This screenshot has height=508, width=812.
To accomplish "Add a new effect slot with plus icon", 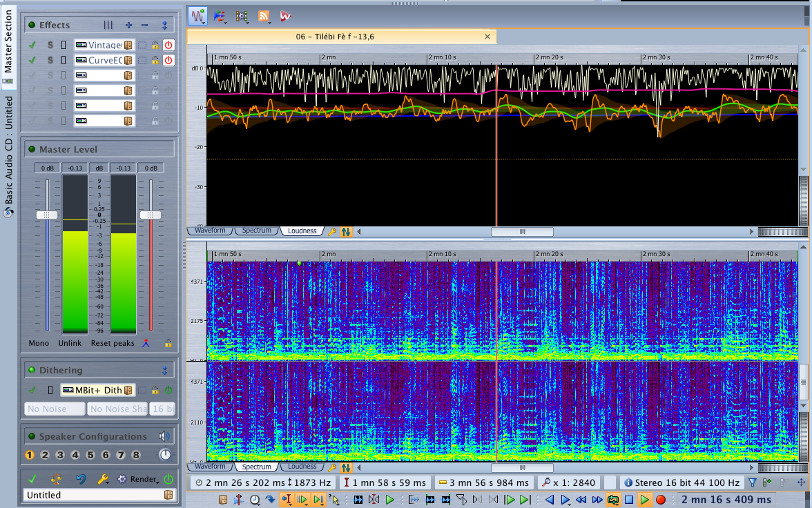I will pyautogui.click(x=128, y=25).
